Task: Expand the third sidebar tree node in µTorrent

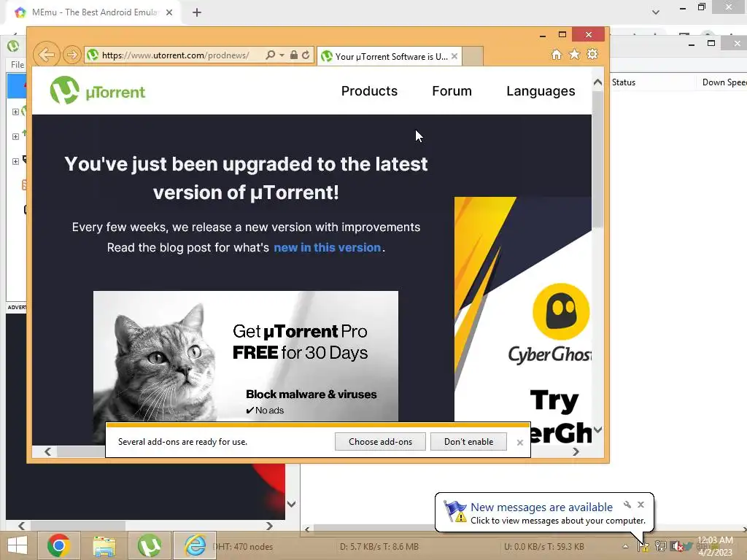Action: [x=15, y=161]
